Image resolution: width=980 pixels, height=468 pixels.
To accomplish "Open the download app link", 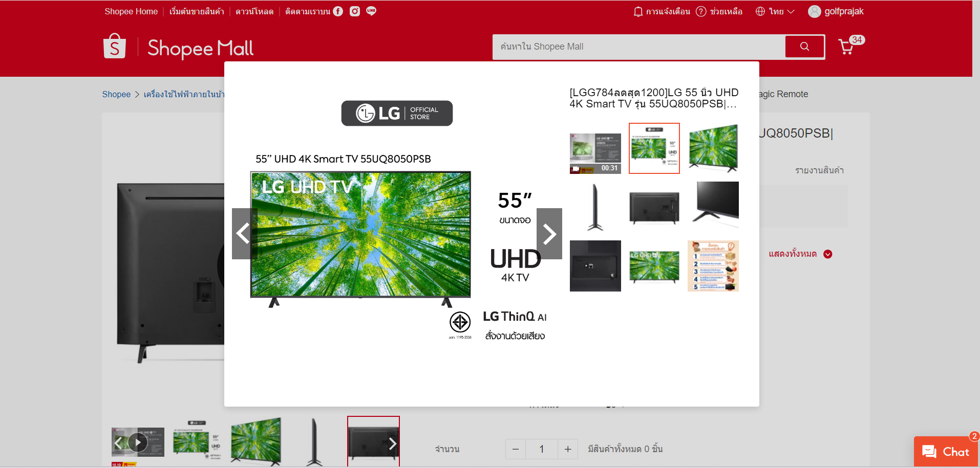I will 254,11.
